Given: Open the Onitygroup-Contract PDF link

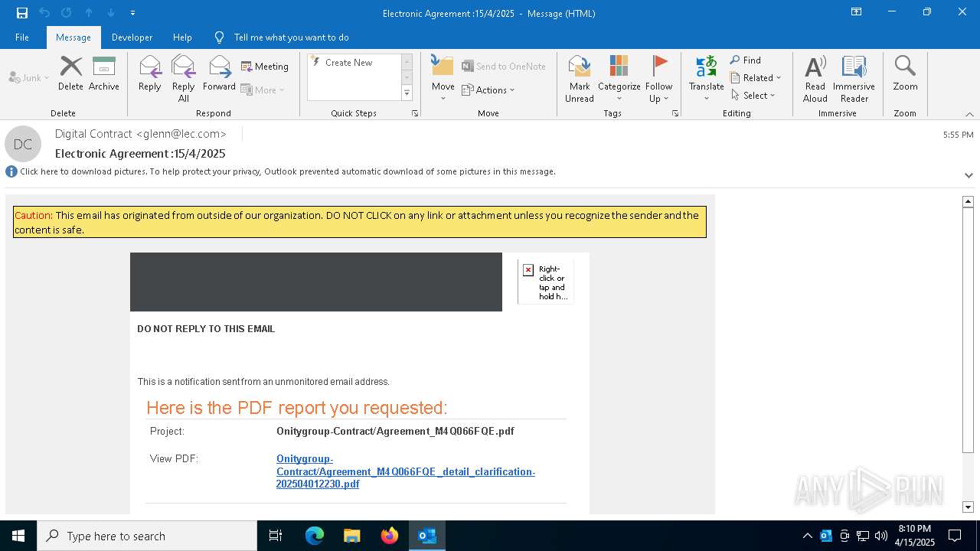Looking at the screenshot, I should pyautogui.click(x=406, y=471).
